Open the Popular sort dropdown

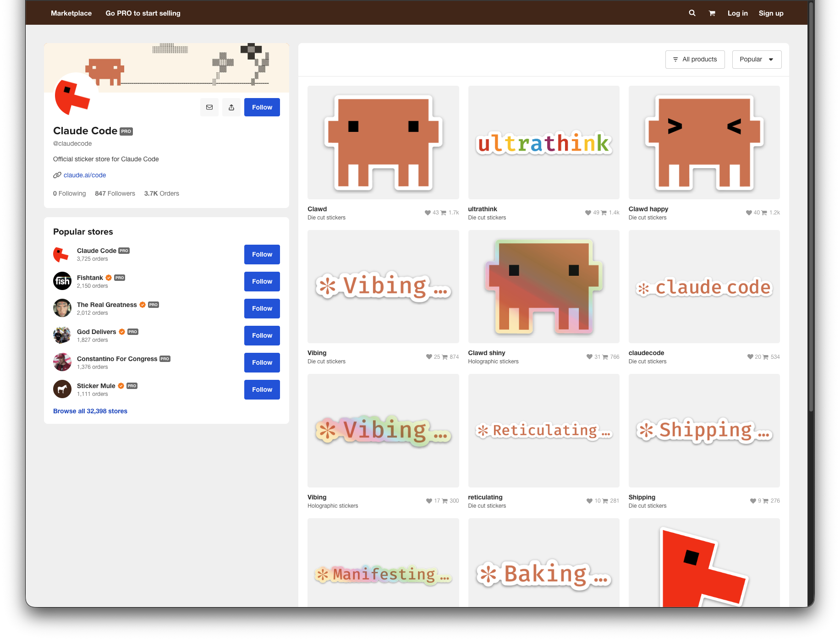756,60
